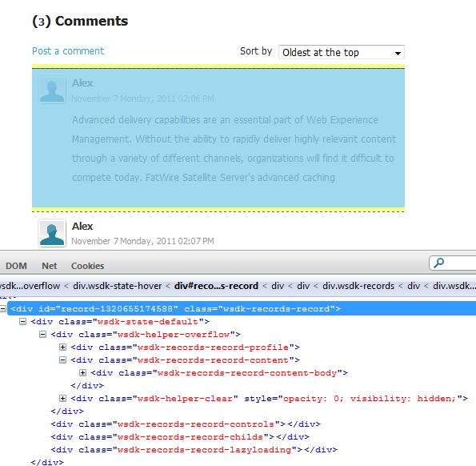Select div#reco...s-record breadcrumb item

coord(216,286)
